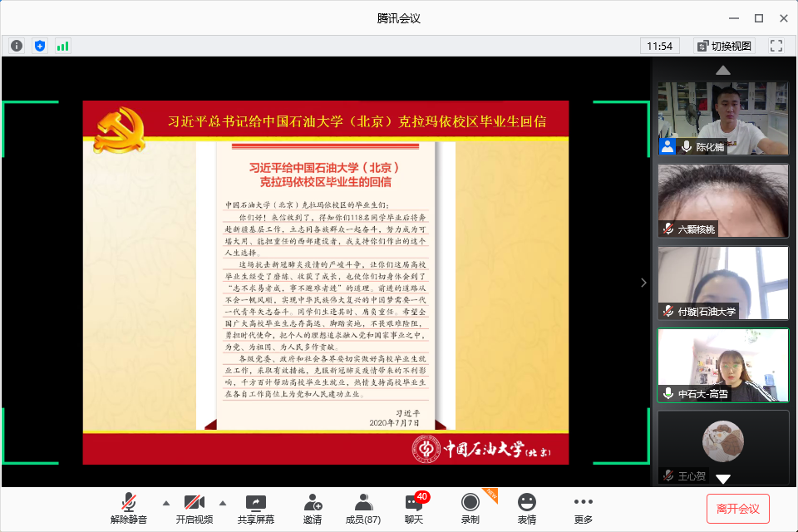
Task: Unmute yourself with 解除静音
Action: 127,508
